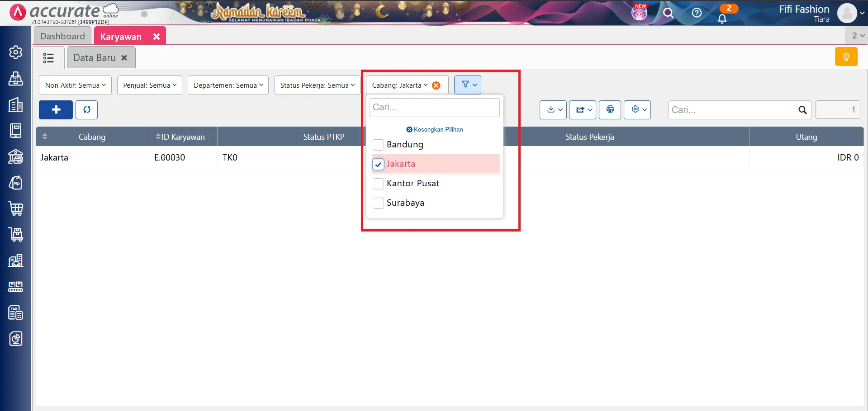Viewport: 868px width, 411px height.
Task: Switch to the Dashboard tab
Action: click(62, 36)
